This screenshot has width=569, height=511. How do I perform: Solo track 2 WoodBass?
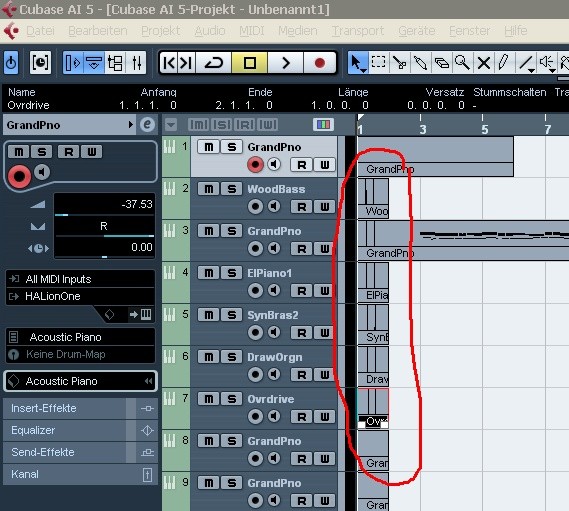pyautogui.click(x=232, y=189)
